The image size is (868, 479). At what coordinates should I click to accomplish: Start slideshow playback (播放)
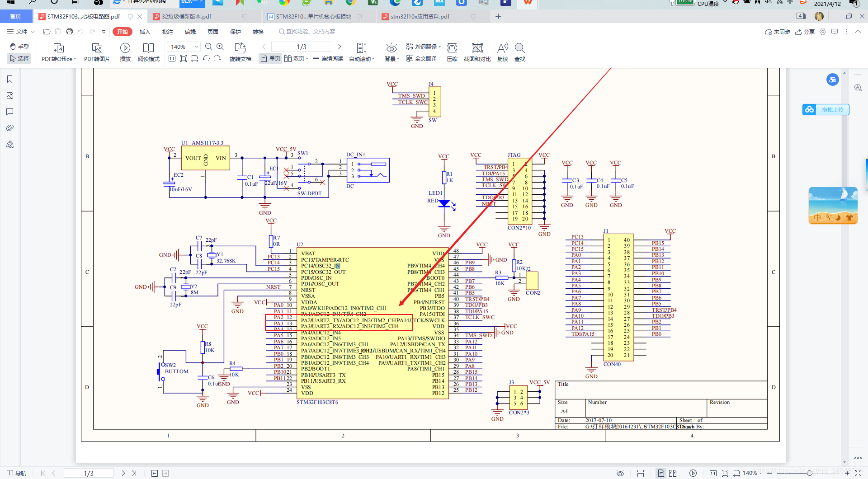pos(125,52)
